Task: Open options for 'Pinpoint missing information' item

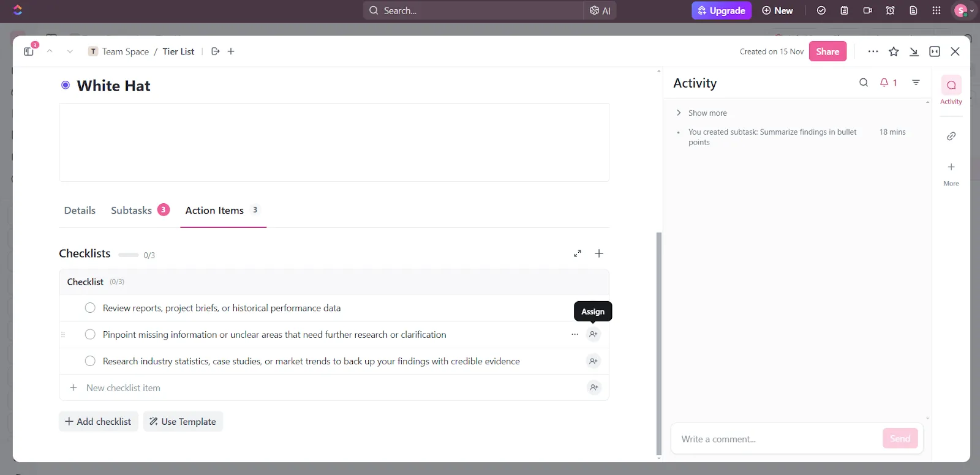Action: coord(575,334)
